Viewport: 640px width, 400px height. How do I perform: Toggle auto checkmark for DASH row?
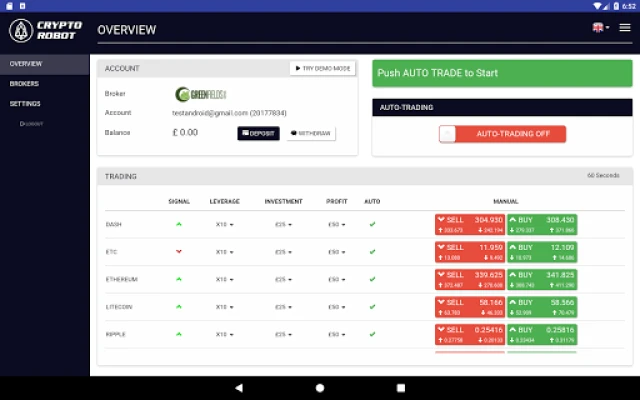(x=372, y=224)
